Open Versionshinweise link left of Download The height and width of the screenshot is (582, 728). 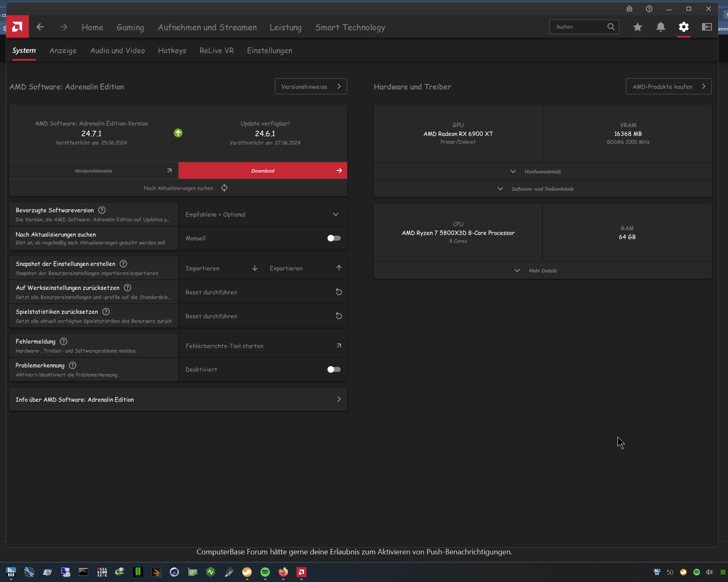click(94, 170)
